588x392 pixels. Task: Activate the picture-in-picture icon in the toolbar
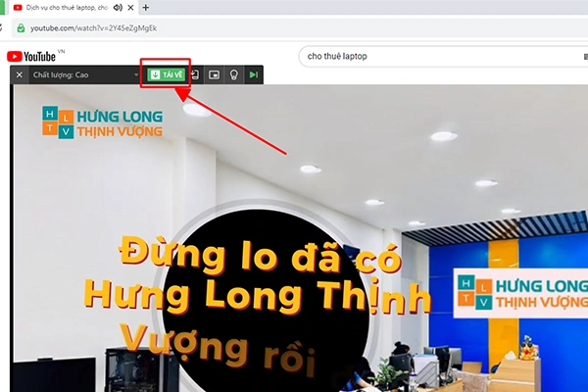[214, 74]
